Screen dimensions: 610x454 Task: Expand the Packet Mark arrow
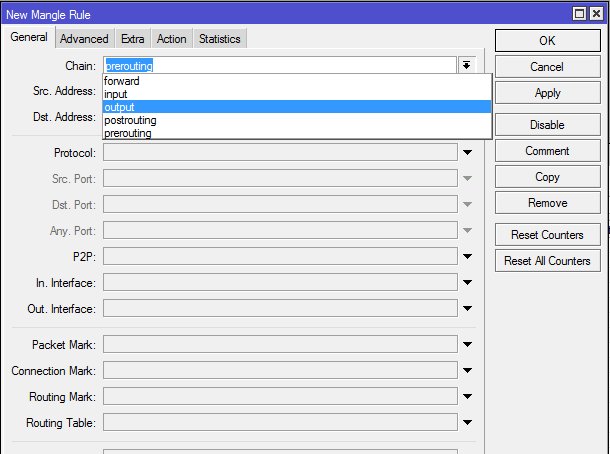(x=467, y=345)
